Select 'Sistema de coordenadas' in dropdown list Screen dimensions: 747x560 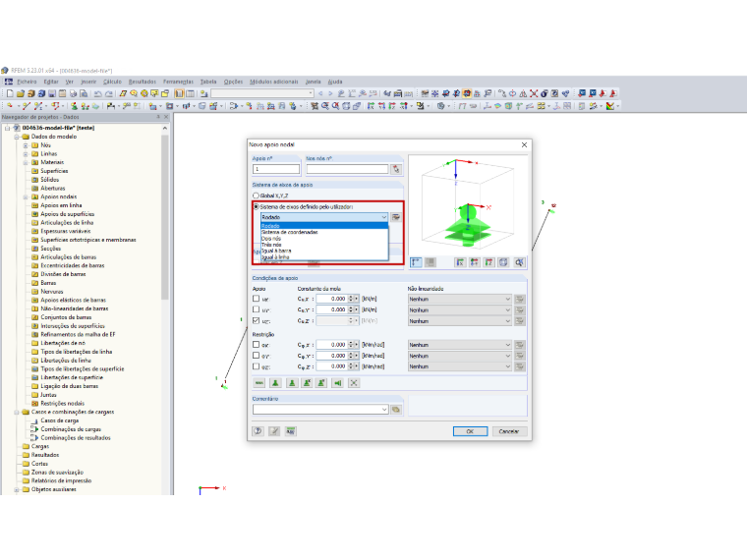coord(324,233)
